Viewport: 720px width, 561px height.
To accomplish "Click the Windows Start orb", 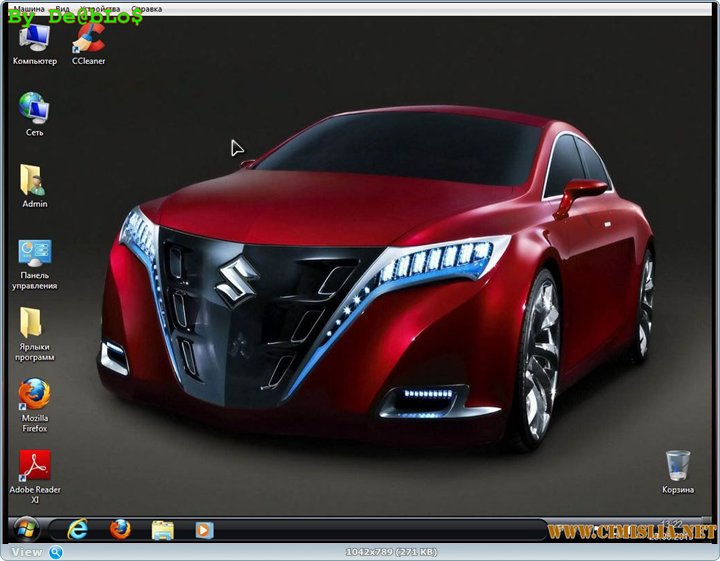I will coord(23,528).
